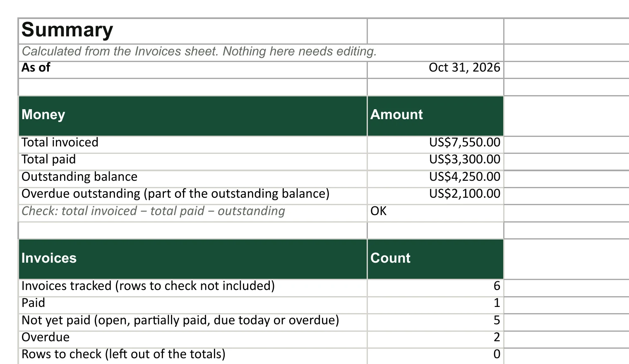Select the Overdue count value 2
This screenshot has width=629, height=364.
point(435,339)
